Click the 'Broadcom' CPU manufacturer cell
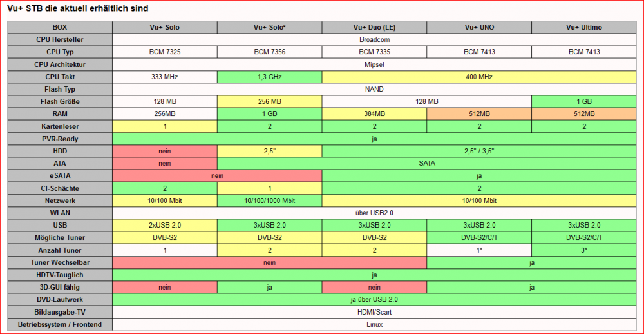This screenshot has height=334, width=644. coord(374,39)
